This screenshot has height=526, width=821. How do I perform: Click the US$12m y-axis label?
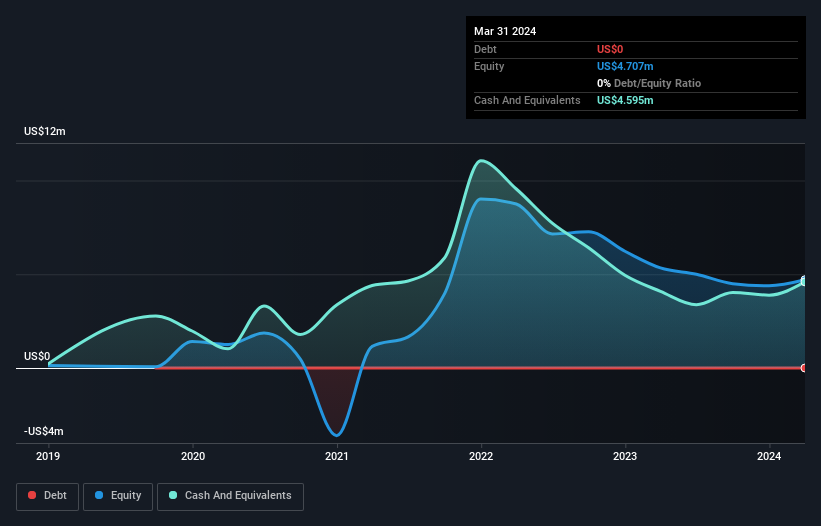tap(45, 131)
